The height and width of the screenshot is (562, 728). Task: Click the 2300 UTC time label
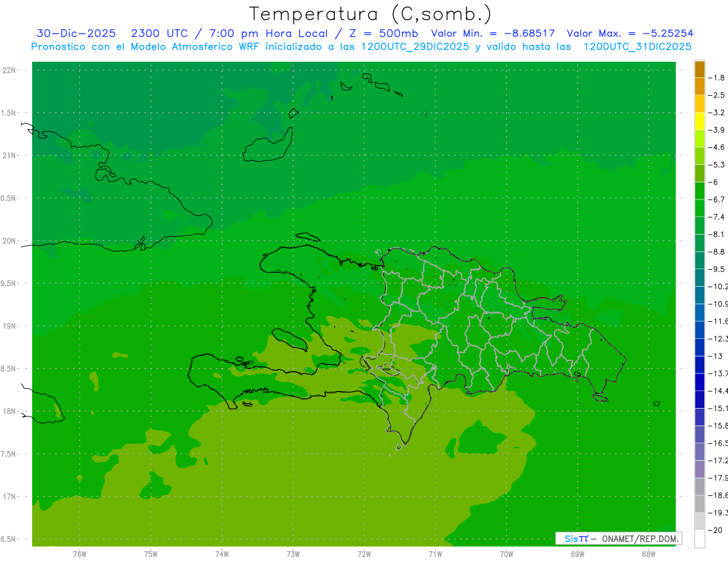click(x=159, y=33)
